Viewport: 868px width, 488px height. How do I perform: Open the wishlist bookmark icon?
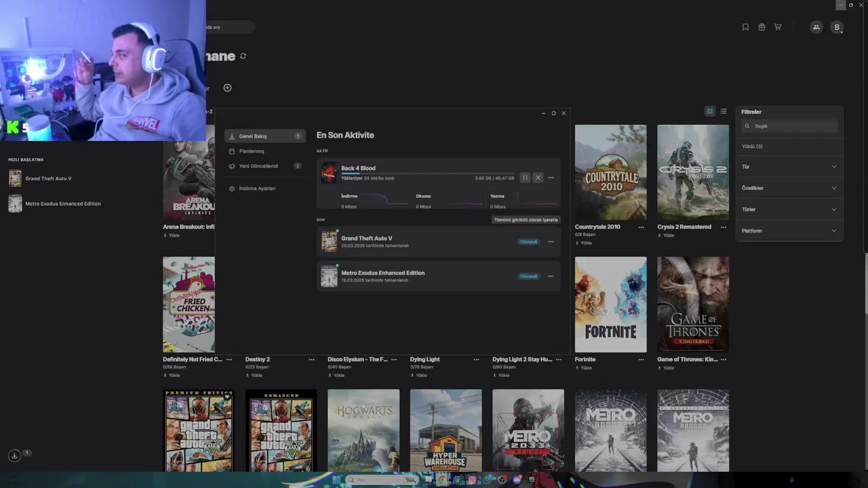point(745,27)
